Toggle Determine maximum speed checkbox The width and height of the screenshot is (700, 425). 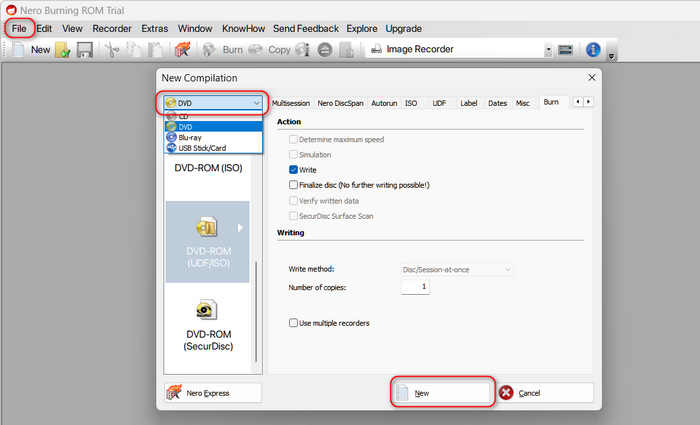coord(293,140)
